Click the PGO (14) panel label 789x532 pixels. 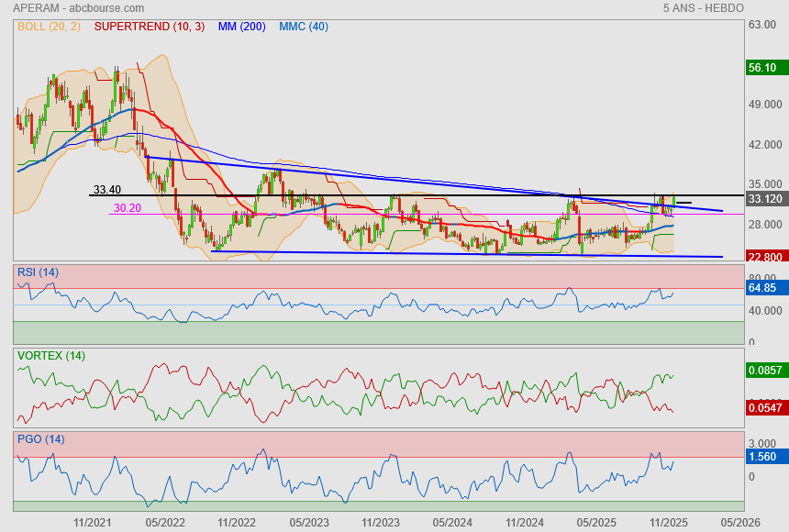[x=39, y=438]
